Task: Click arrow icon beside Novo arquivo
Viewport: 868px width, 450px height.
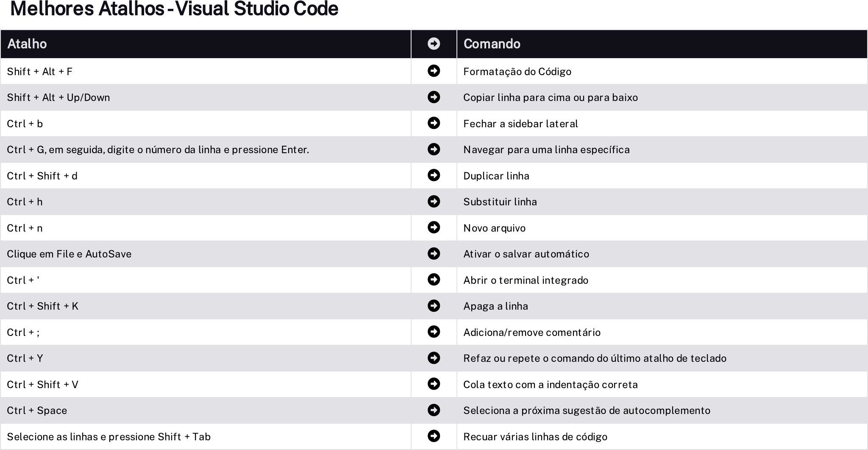Action: pos(434,227)
